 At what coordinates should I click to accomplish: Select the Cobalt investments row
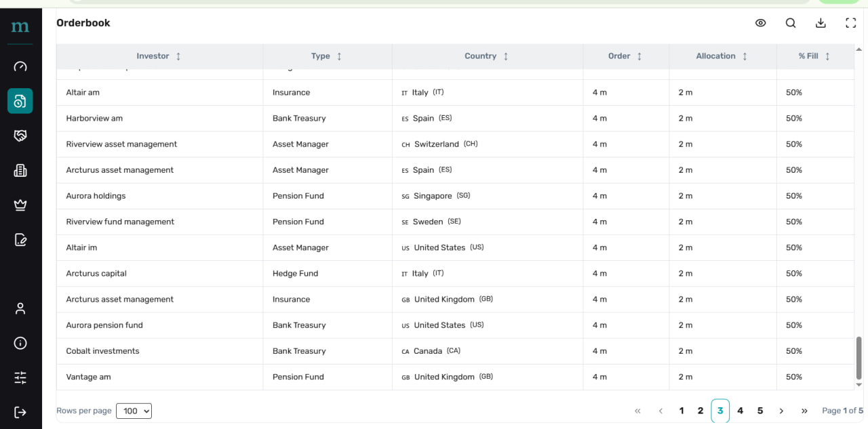click(x=102, y=351)
